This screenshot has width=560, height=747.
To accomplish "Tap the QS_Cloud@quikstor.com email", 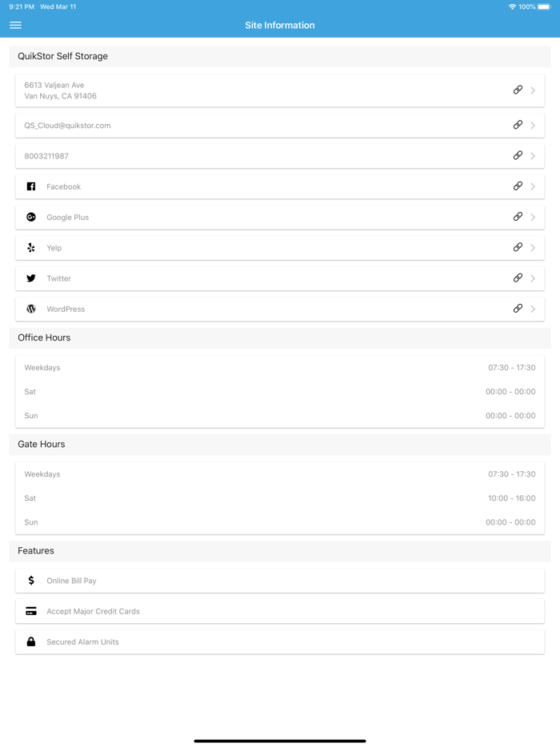I will tap(68, 126).
